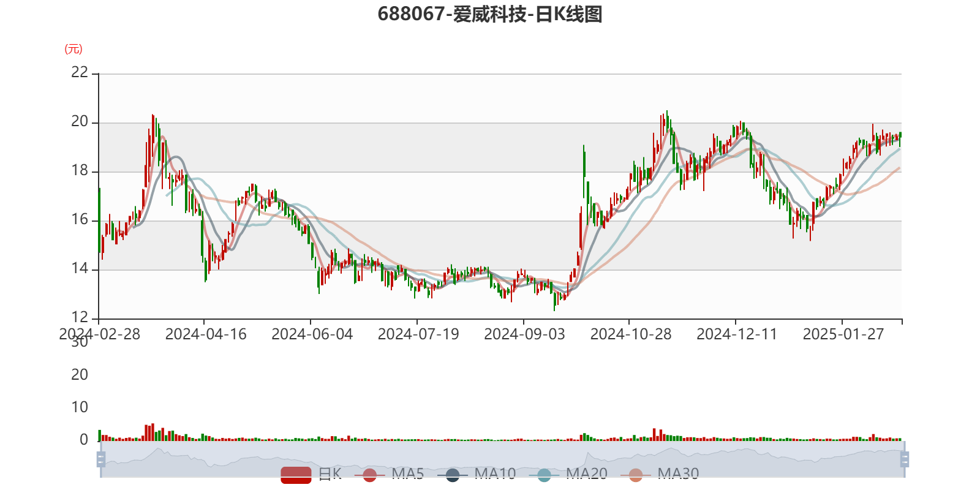980x490 pixels.
Task: Grab the right zoom slider handle
Action: (905, 459)
